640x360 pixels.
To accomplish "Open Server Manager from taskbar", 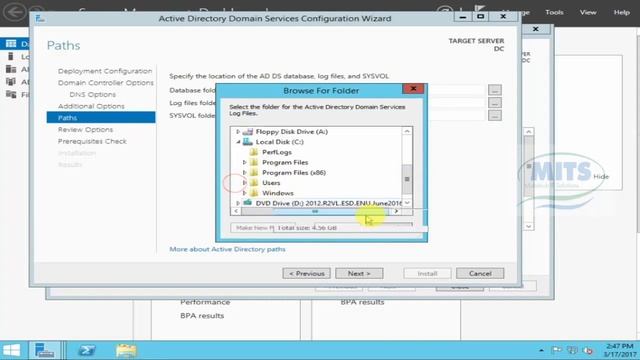I will click(45, 350).
